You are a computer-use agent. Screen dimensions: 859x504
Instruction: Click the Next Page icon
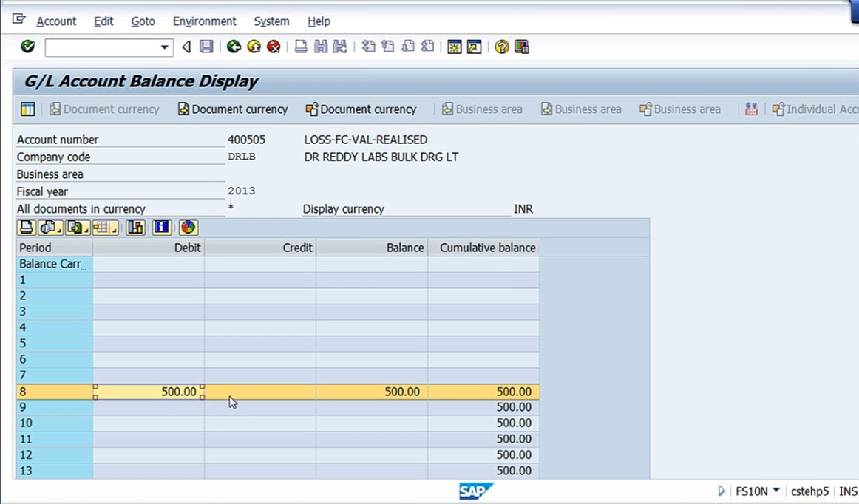(x=408, y=47)
